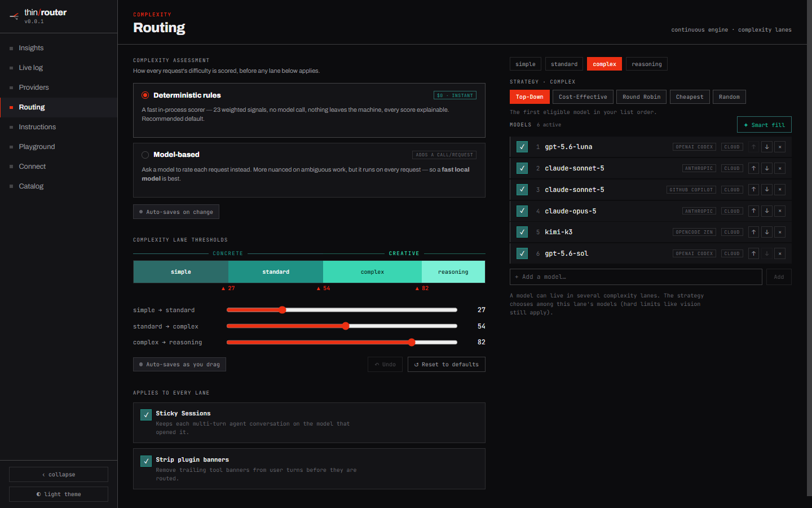Click Reset to defaults
This screenshot has width=812, height=508.
pos(447,365)
